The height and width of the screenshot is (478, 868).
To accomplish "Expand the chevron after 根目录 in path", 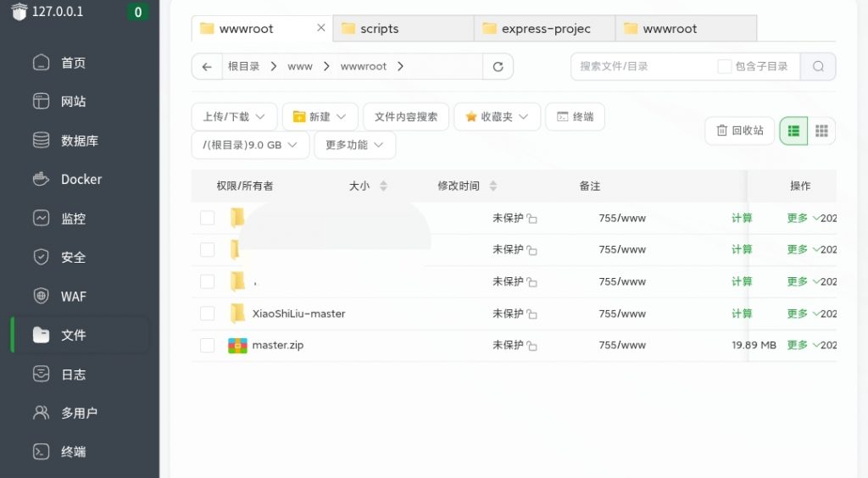I will click(274, 66).
